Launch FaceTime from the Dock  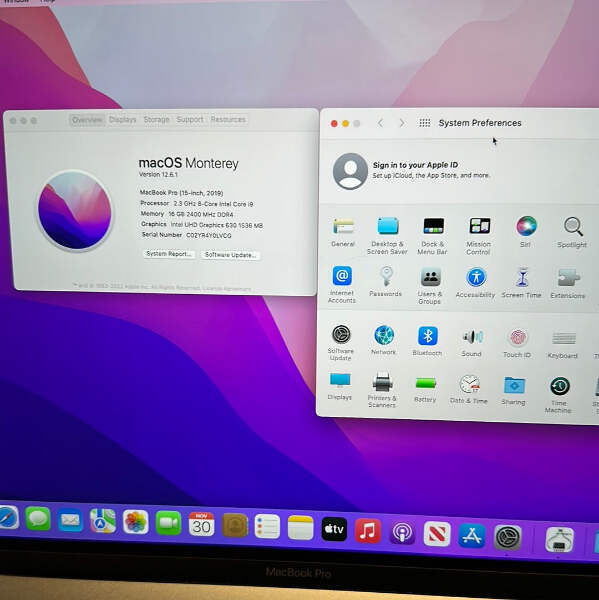coord(168,523)
